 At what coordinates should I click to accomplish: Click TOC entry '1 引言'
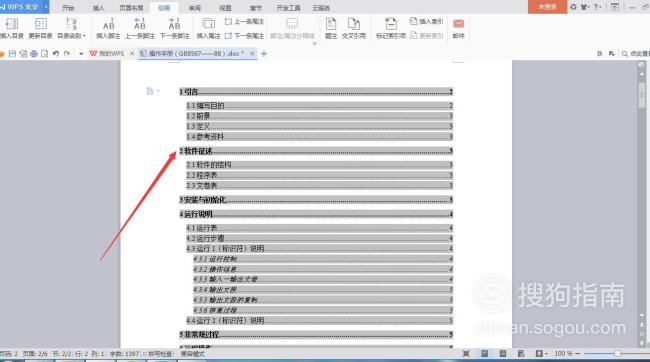[x=316, y=92]
